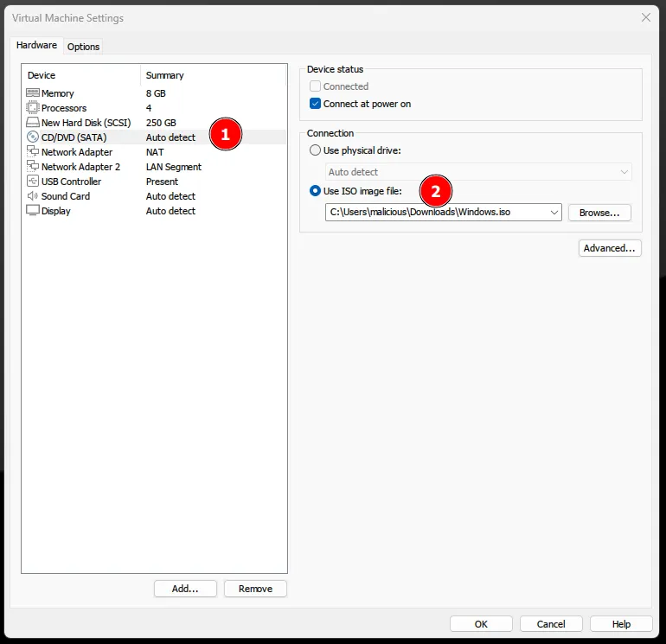Screen dimensions: 666x644
Task: Switch to the Options tab
Action: click(83, 47)
